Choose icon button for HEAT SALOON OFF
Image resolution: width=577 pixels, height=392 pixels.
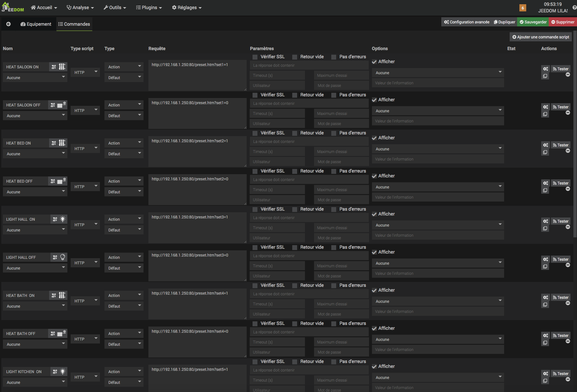pyautogui.click(x=53, y=105)
